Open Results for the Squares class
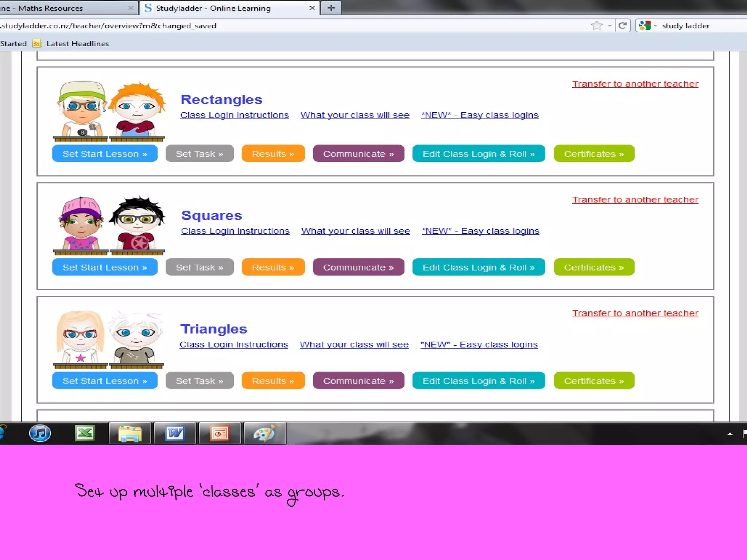The image size is (747, 560). [273, 267]
